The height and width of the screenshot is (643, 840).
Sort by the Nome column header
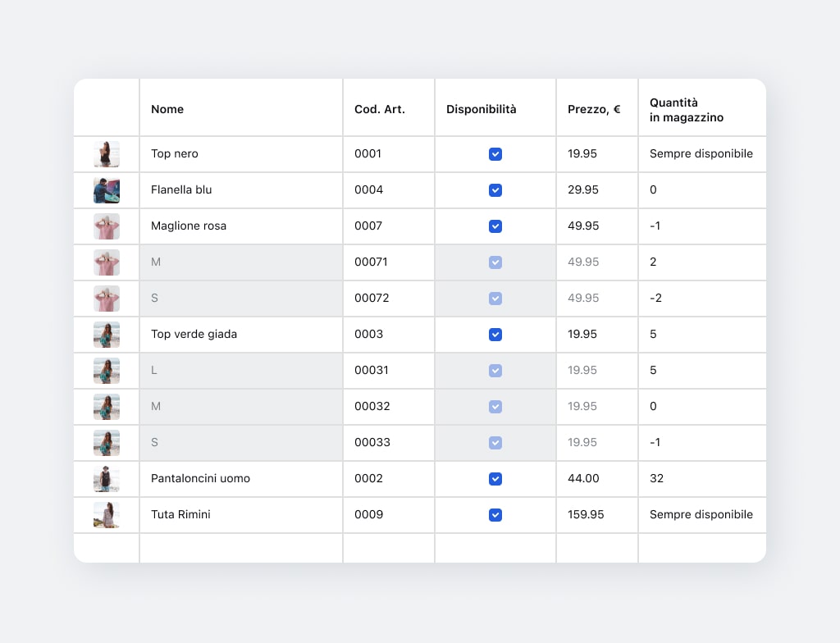tap(167, 109)
